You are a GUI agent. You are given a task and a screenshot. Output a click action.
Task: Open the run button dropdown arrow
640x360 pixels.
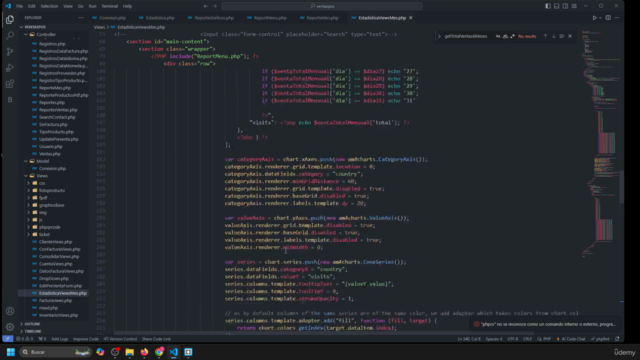[x=600, y=18]
